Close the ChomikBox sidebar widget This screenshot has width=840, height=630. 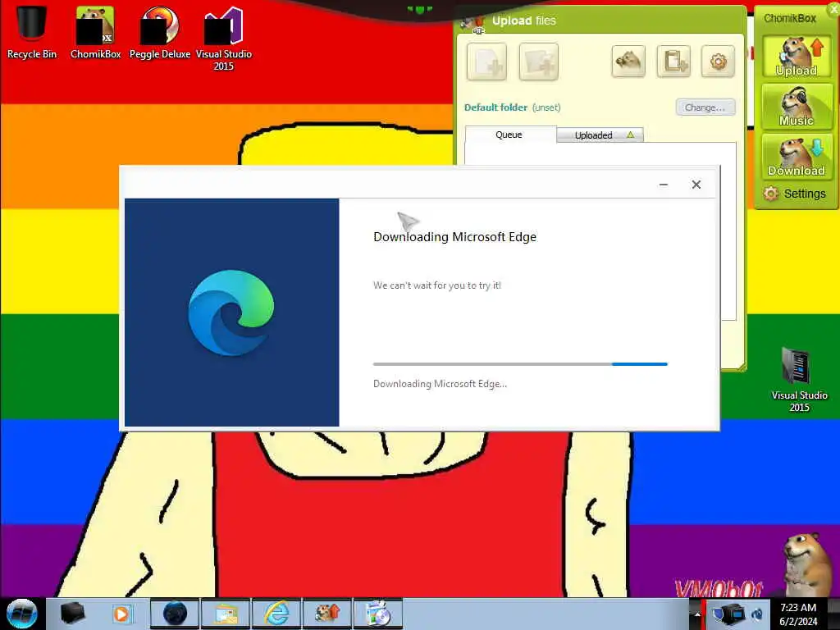(834, 9)
